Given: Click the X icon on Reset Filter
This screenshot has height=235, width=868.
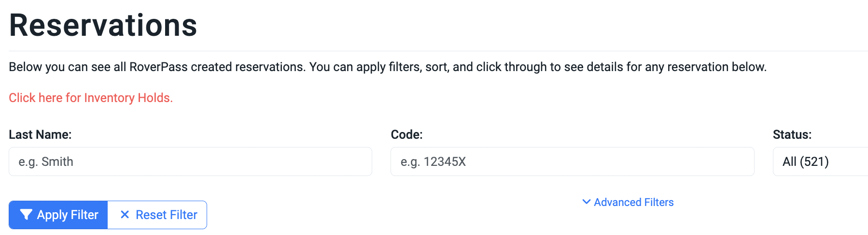Looking at the screenshot, I should [x=125, y=215].
